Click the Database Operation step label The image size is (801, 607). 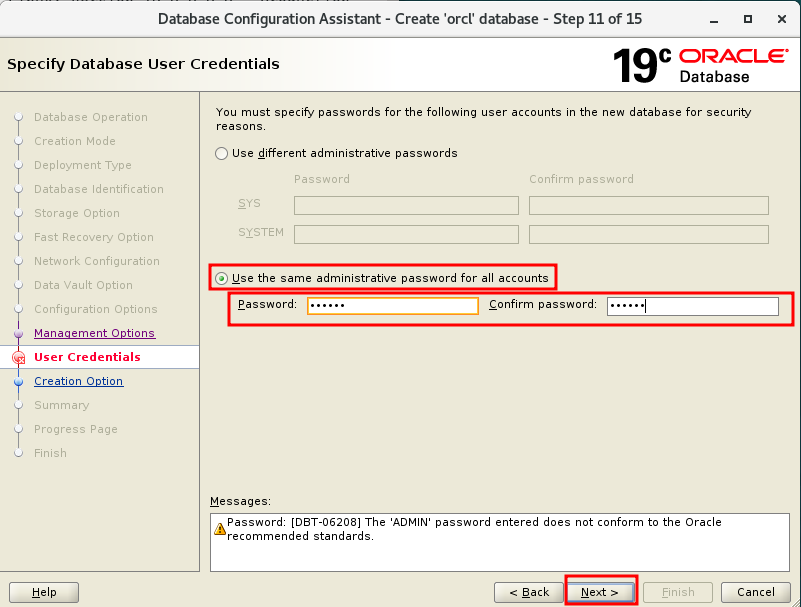click(x=91, y=117)
